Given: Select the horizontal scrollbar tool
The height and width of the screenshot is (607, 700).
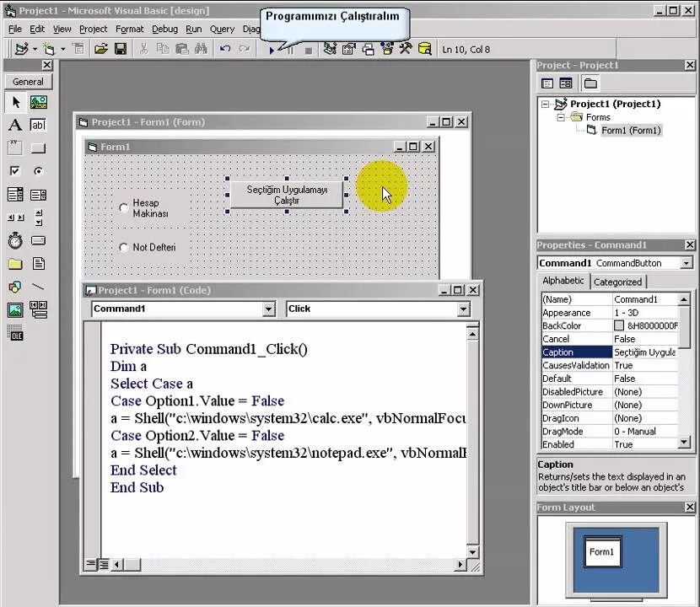Looking at the screenshot, I should (16, 218).
